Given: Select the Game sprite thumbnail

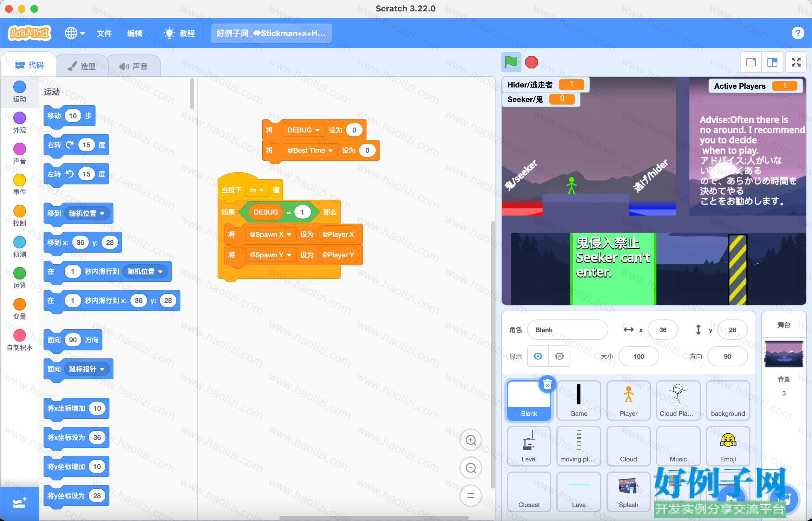Looking at the screenshot, I should point(579,401).
